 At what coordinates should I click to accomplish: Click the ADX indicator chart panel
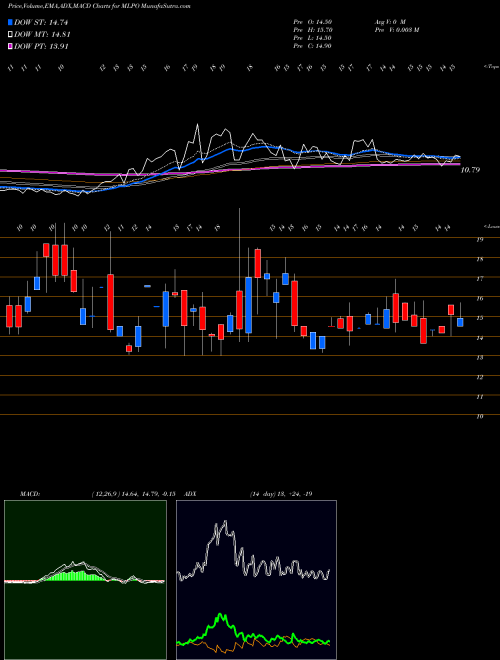coord(256,580)
